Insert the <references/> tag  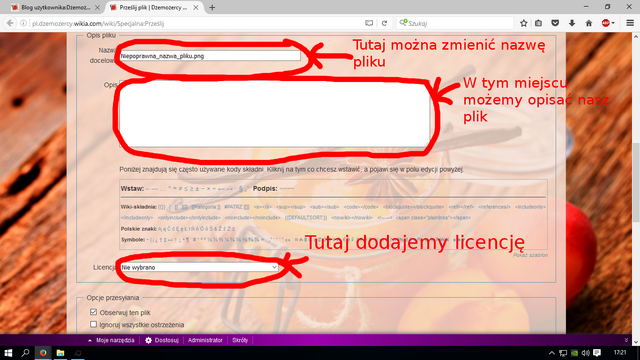494,207
